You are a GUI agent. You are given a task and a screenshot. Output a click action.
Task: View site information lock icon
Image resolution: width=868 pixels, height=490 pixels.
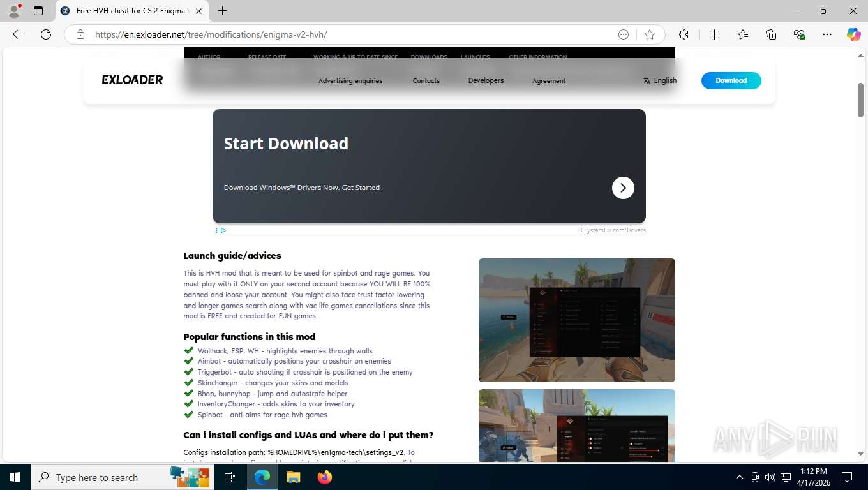tap(80, 34)
